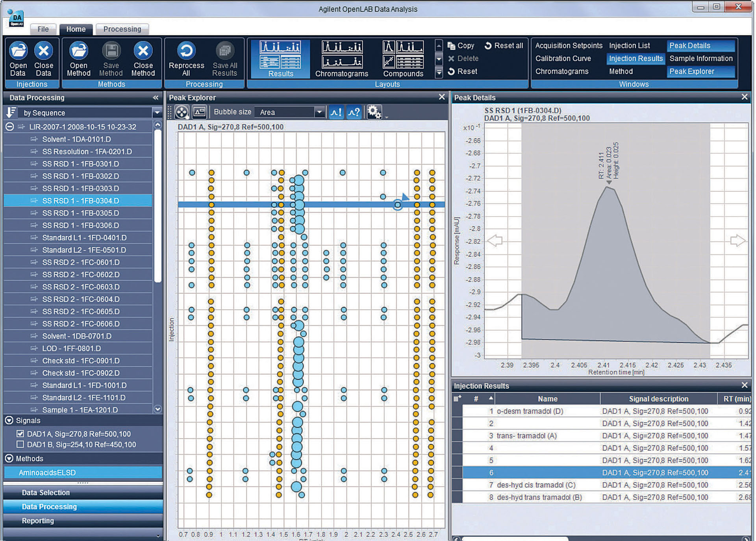Open the by Sequence dropdown
Viewport: 756px width, 541px height.
click(x=157, y=113)
